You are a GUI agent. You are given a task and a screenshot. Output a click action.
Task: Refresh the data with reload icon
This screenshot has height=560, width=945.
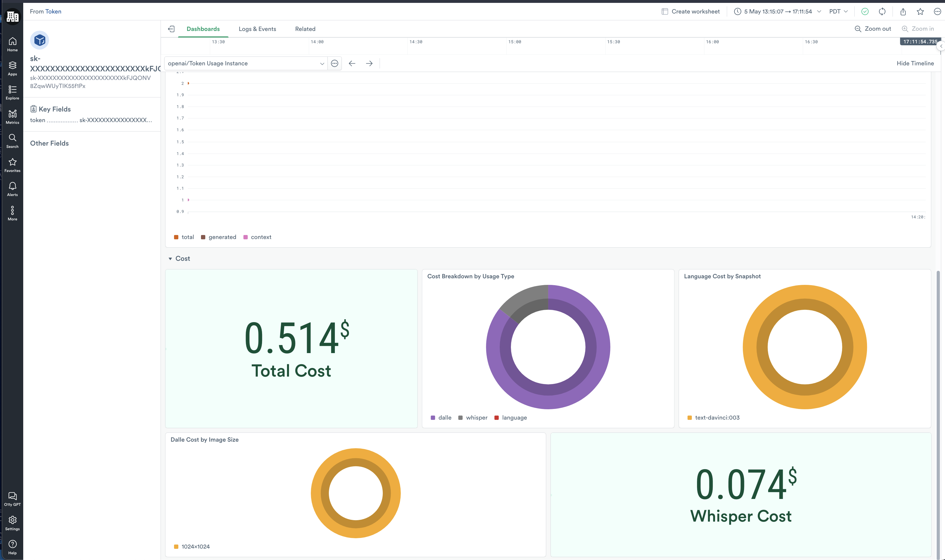(x=882, y=12)
